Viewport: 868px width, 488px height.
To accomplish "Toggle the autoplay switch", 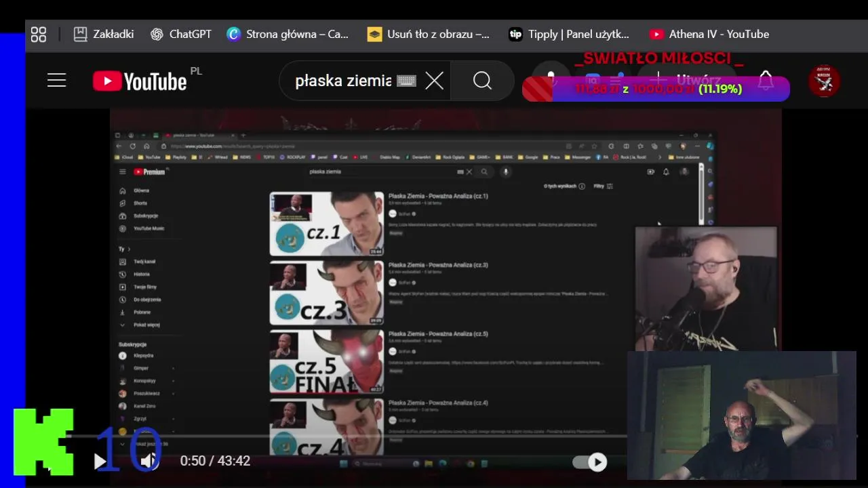I will (589, 462).
